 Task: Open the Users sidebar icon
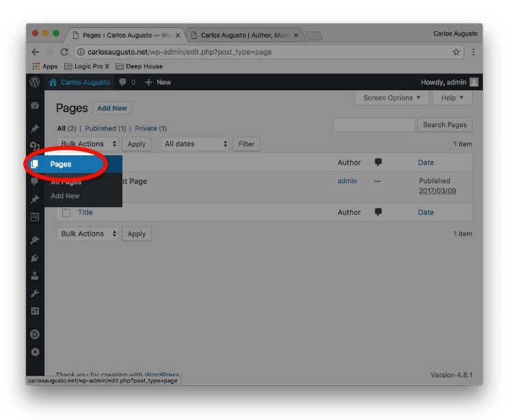pyautogui.click(x=35, y=276)
